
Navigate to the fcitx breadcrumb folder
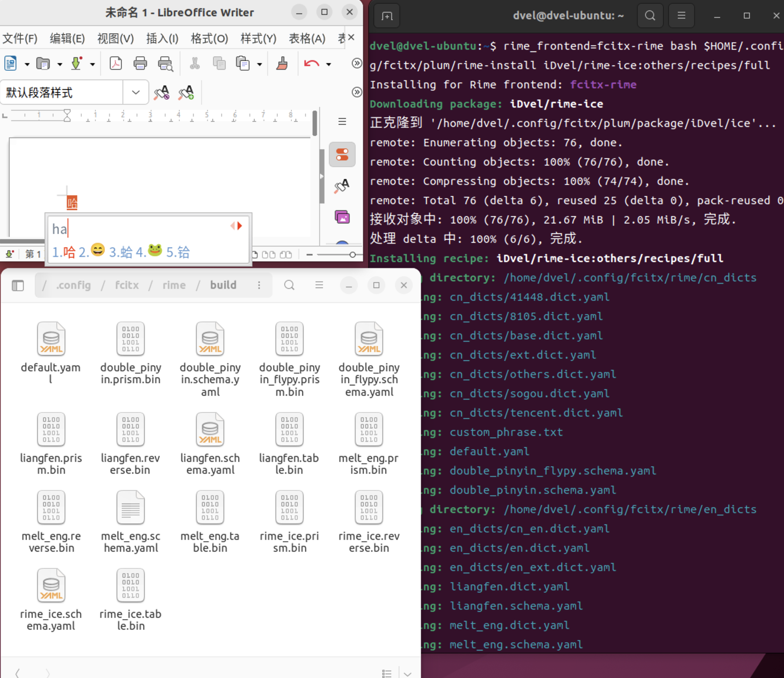[127, 285]
